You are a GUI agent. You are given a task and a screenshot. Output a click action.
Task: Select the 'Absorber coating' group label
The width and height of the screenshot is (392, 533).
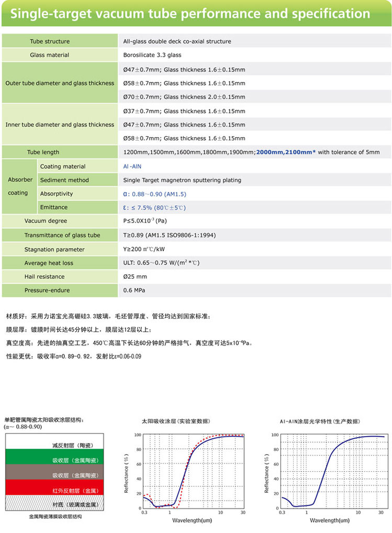coord(20,186)
